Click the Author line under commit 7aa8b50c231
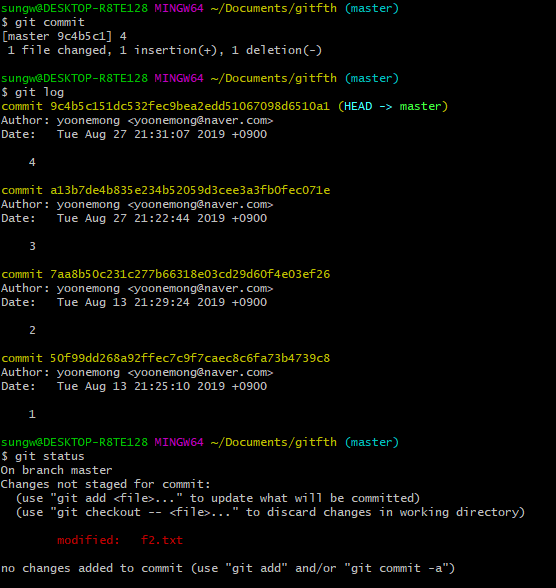This screenshot has width=556, height=588. click(137, 288)
